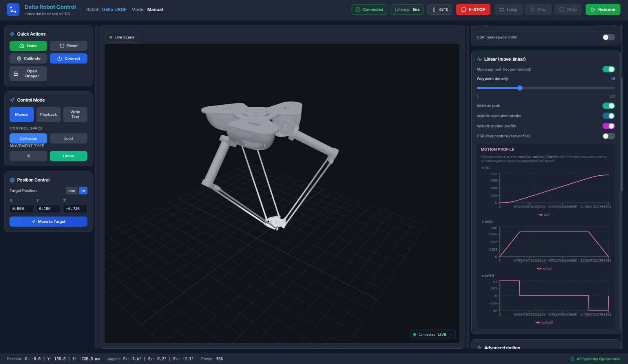Select Linear movement type
This screenshot has width=628, height=364.
click(x=69, y=156)
